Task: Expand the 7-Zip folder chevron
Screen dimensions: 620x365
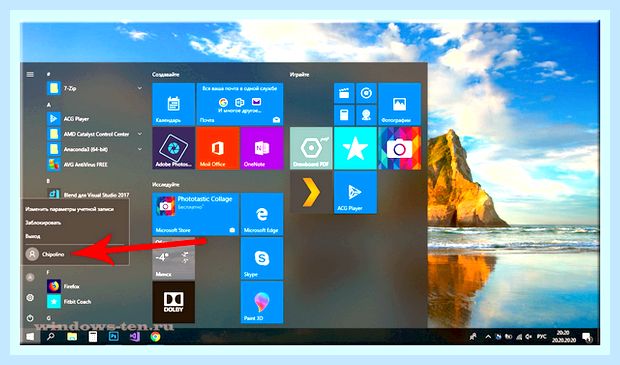Action: point(140,88)
